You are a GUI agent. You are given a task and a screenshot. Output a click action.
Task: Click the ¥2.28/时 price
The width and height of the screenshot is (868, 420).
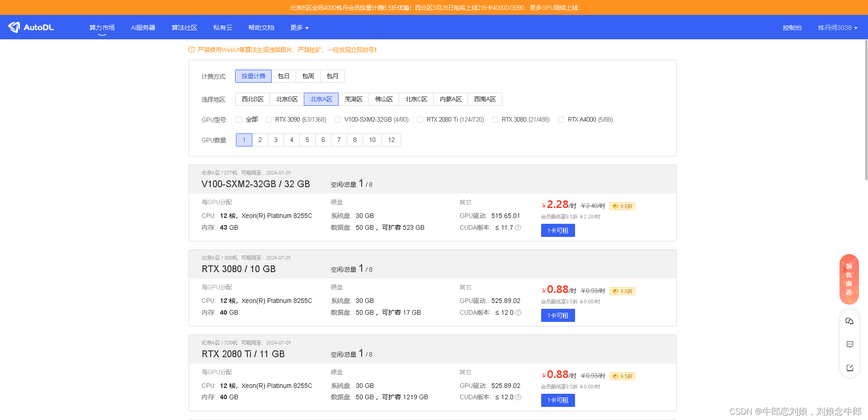(559, 205)
